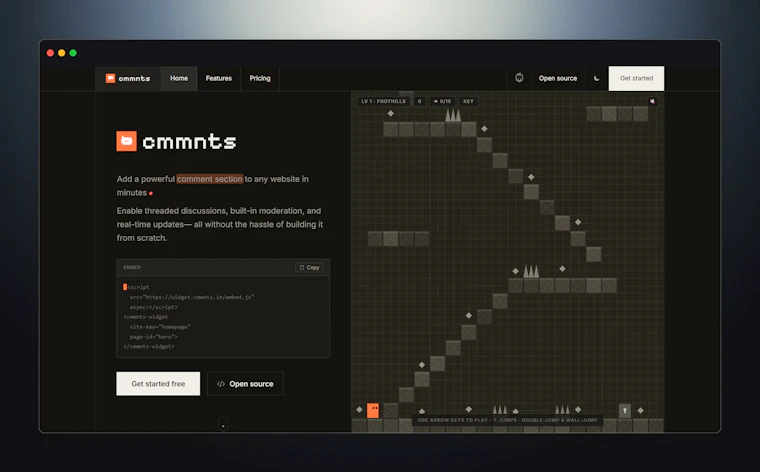Click the '0/15' gem counter
760x472 pixels.
pos(442,101)
